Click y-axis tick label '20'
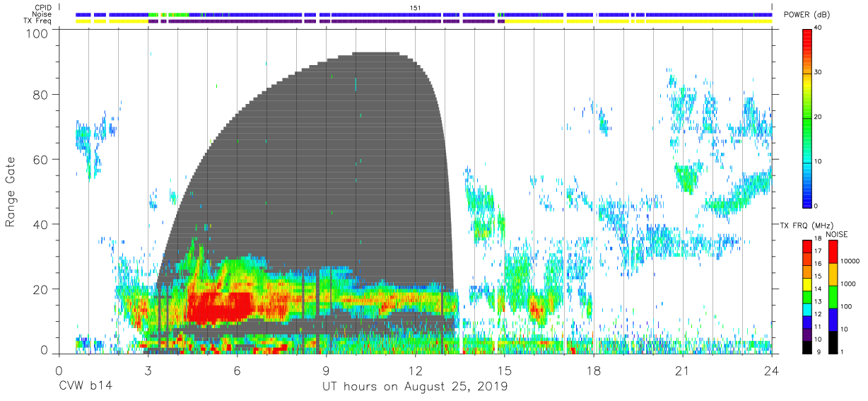This screenshot has height=401, width=868. tap(40, 289)
